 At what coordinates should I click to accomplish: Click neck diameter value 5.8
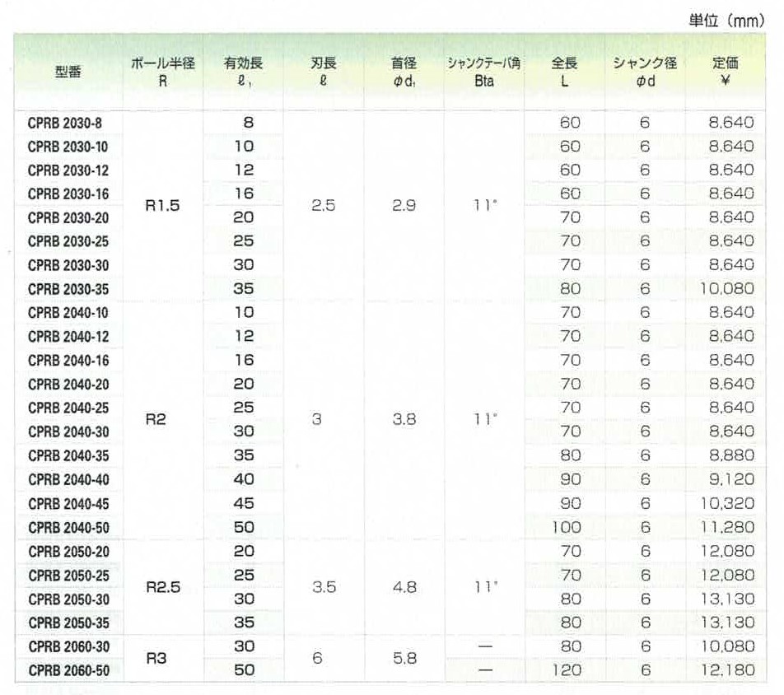(404, 659)
